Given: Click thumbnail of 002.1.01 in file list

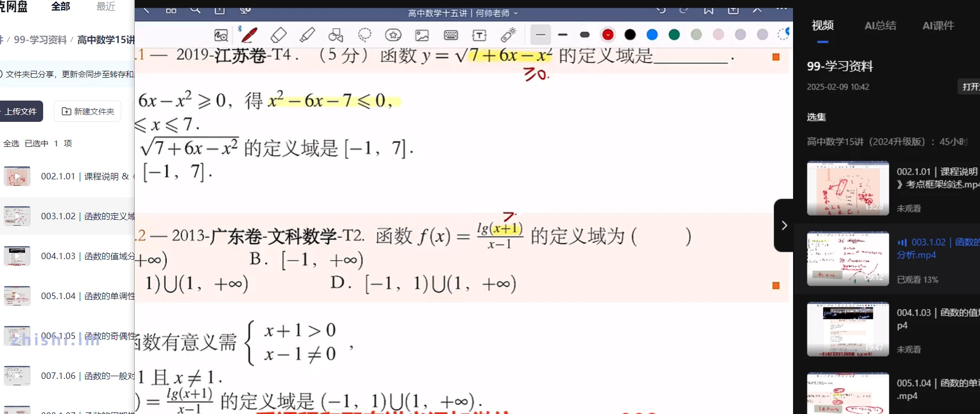Looking at the screenshot, I should (17, 176).
